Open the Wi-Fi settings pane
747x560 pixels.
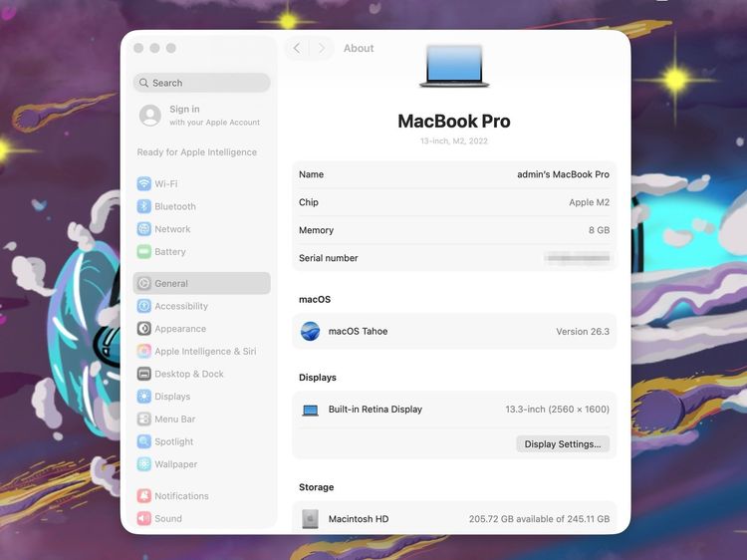(202, 184)
